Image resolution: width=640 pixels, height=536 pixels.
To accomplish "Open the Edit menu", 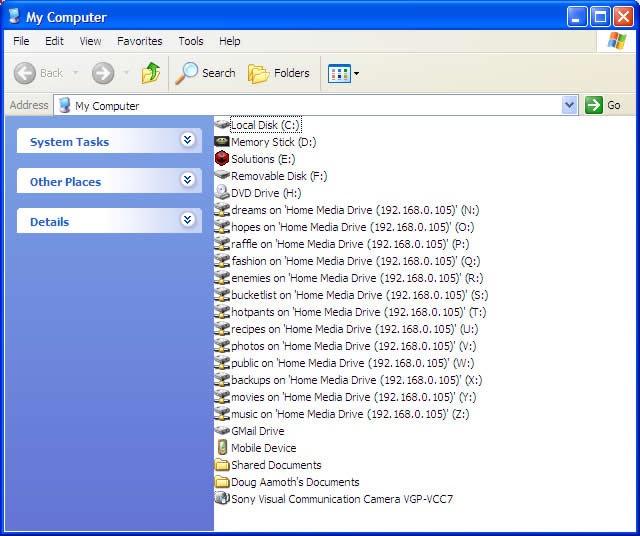I will 54,41.
